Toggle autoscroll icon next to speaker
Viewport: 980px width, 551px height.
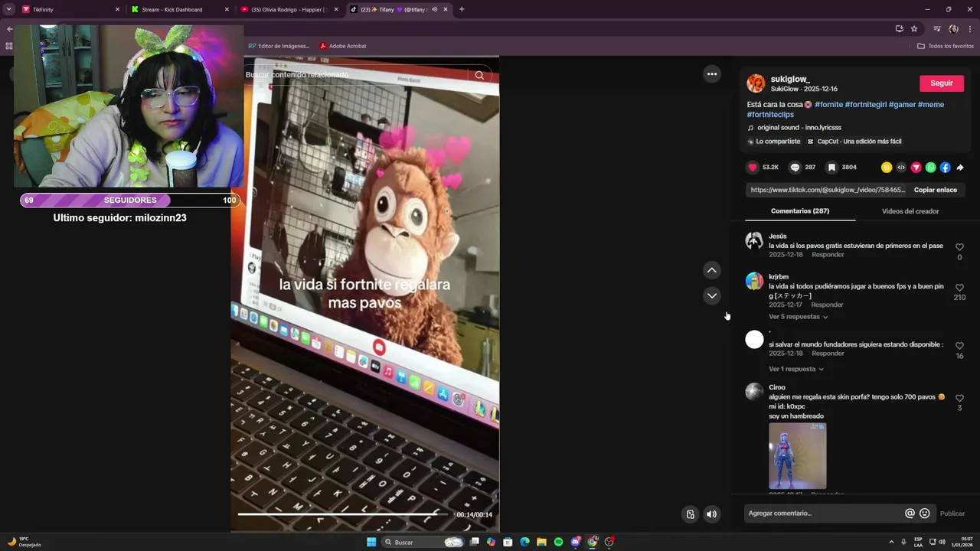click(690, 514)
